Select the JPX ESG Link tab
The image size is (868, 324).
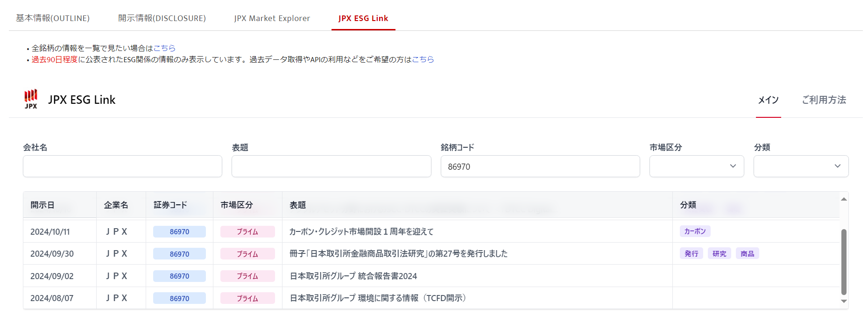[x=363, y=18]
